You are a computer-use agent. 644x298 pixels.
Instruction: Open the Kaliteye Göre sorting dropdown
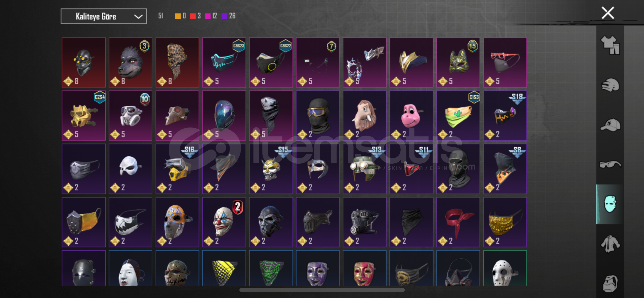tap(104, 16)
